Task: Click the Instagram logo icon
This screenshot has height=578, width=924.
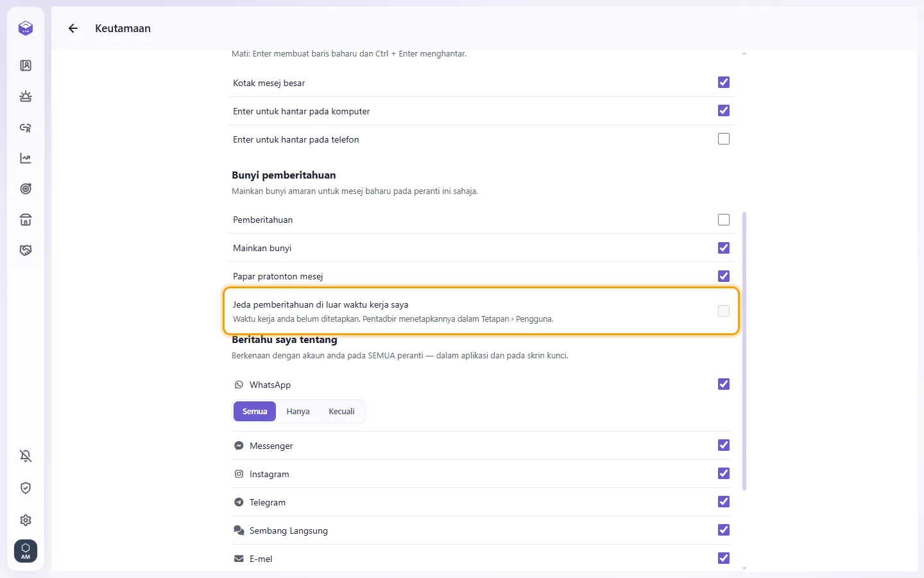Action: (239, 474)
